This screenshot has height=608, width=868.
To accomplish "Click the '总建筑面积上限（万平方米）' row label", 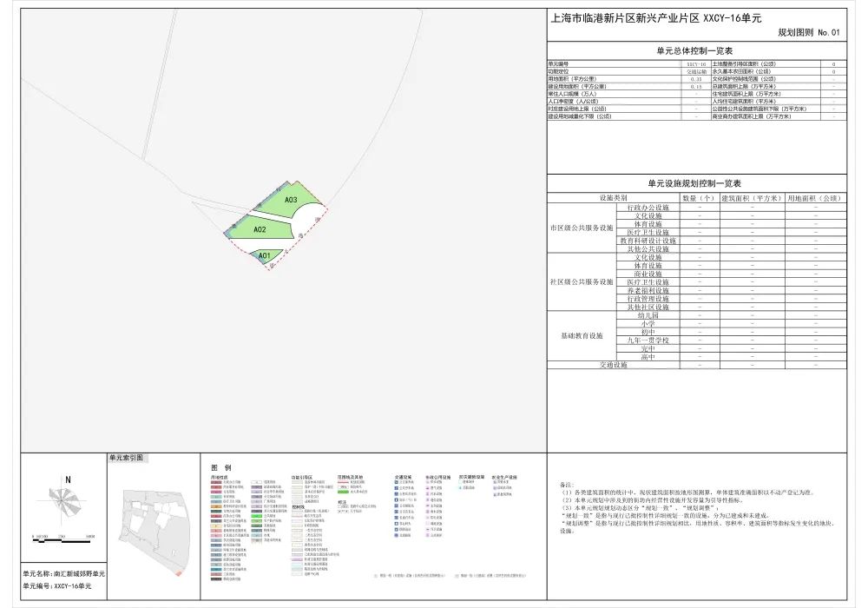I will click(x=744, y=86).
